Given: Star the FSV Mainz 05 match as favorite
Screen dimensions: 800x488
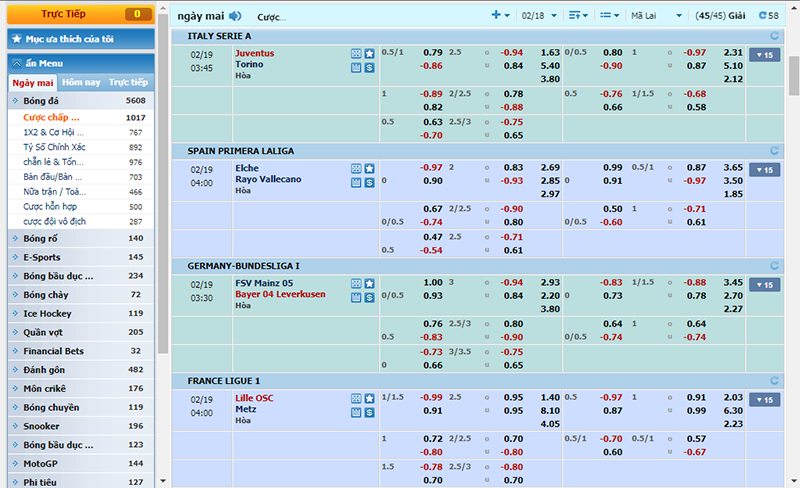Looking at the screenshot, I should 369,284.
